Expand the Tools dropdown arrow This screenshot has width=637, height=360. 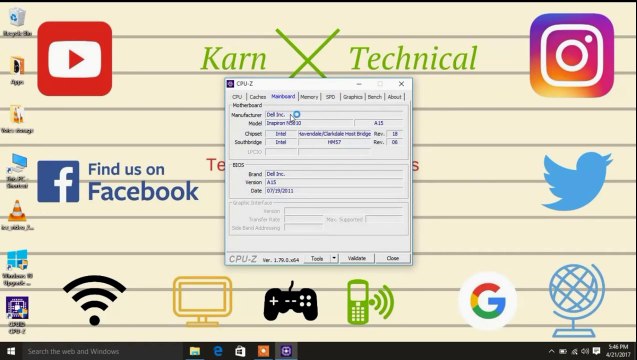pos(334,258)
